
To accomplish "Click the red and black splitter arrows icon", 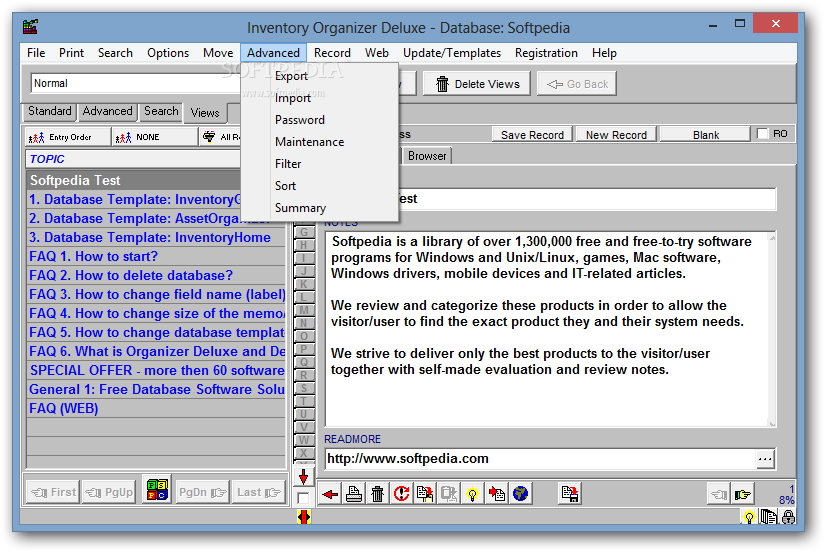I will 304,517.
